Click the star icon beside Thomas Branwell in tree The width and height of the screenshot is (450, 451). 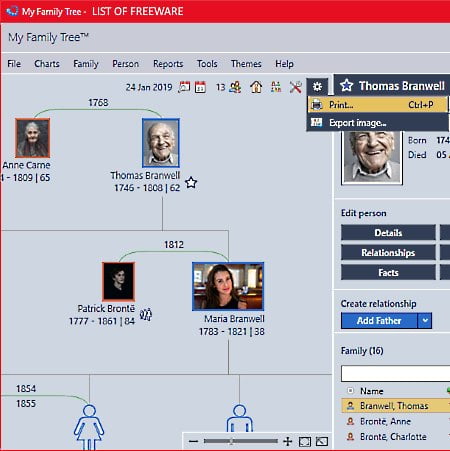[191, 182]
